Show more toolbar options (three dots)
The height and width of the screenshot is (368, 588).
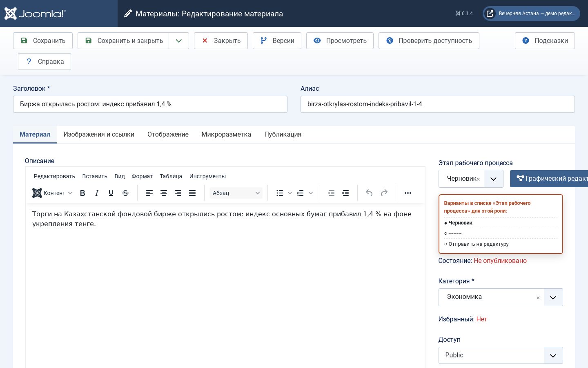(x=408, y=193)
